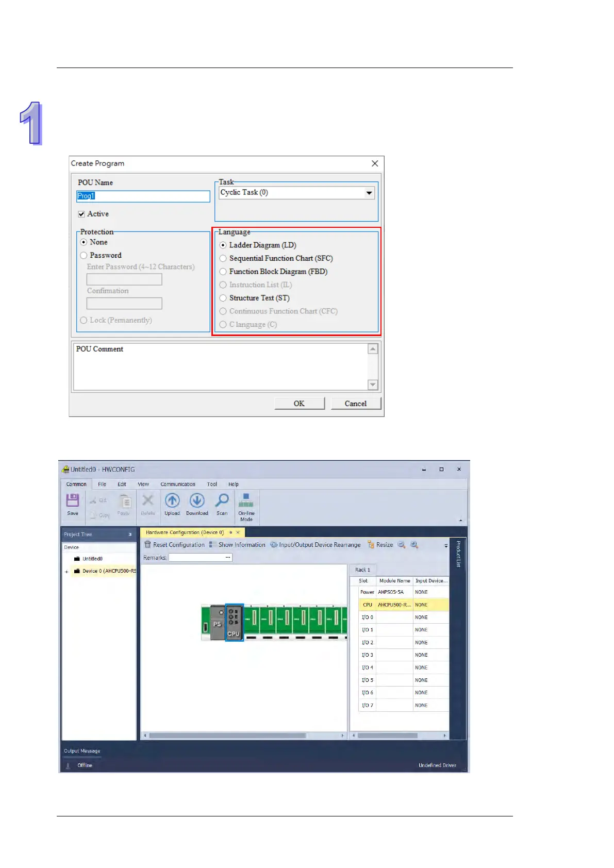This screenshot has width=614, height=868.
Task: Click the Untitled0 folder icon
Action: pyautogui.click(x=77, y=559)
